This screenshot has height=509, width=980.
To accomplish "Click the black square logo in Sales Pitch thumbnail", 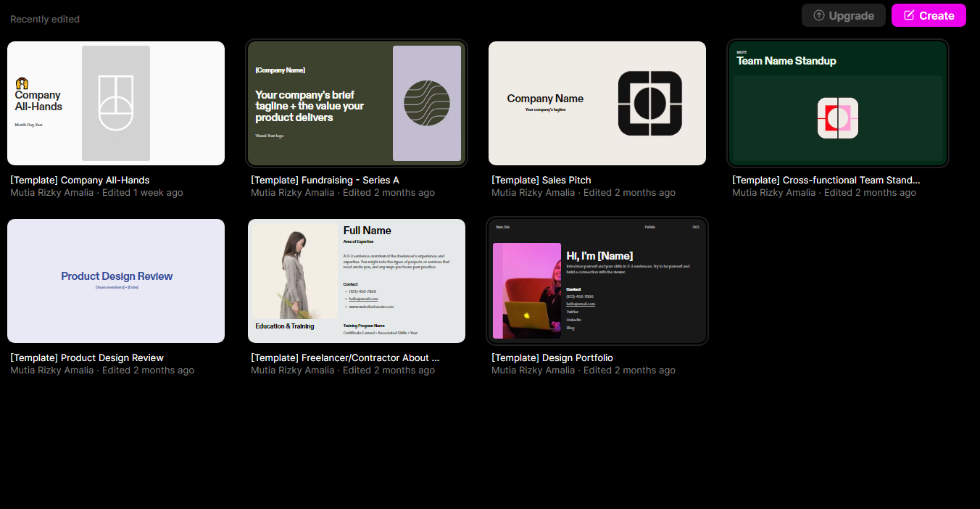I will click(x=649, y=104).
